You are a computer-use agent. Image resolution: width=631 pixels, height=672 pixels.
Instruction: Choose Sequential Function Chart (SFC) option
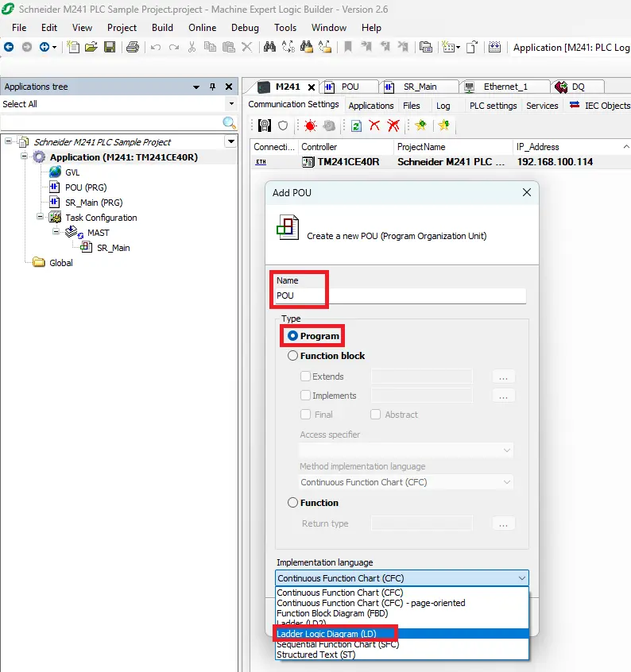[401, 644]
